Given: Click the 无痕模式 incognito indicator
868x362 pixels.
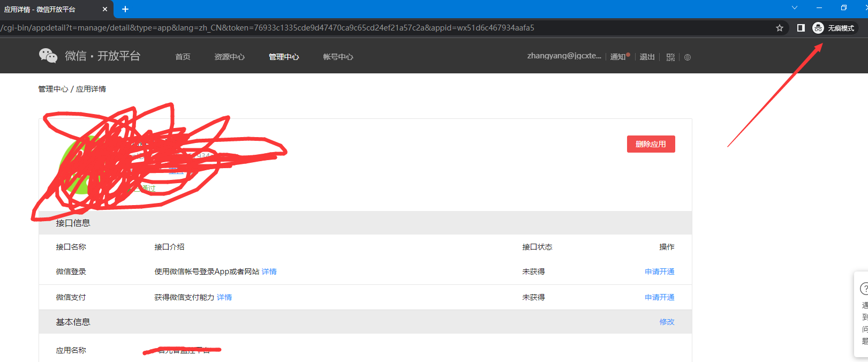Looking at the screenshot, I should [x=834, y=28].
